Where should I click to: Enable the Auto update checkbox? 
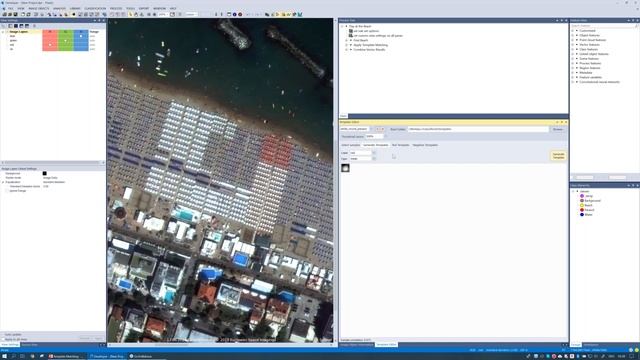point(3,335)
